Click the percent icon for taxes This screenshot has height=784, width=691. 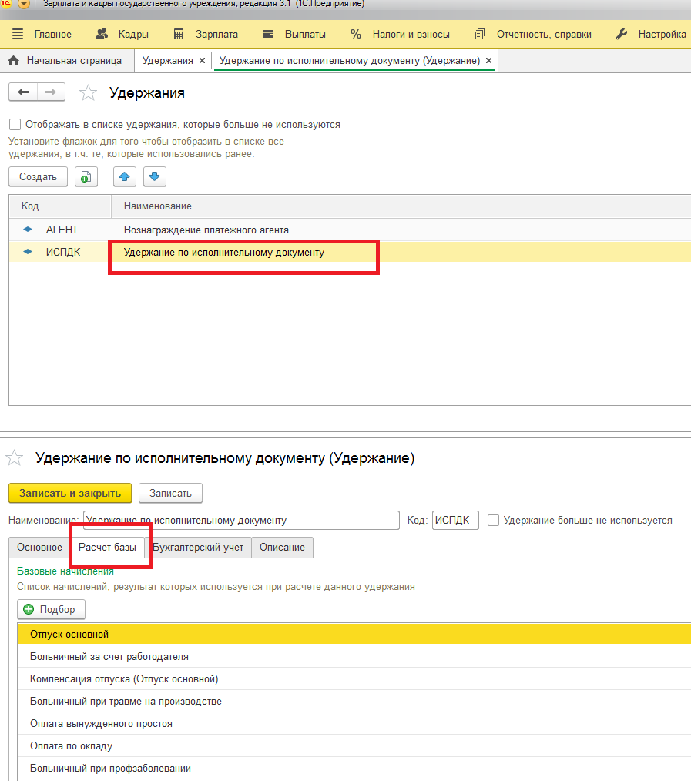[x=356, y=34]
